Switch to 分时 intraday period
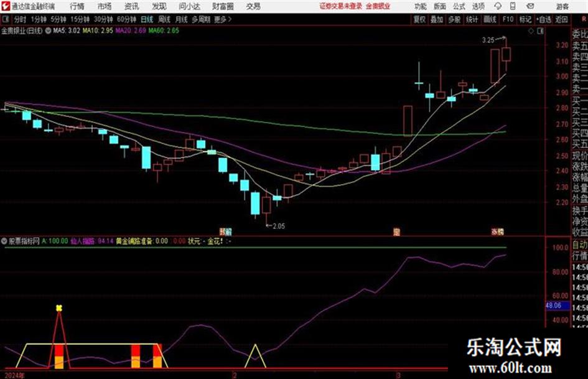Image resolution: width=588 pixels, height=379 pixels. point(20,19)
